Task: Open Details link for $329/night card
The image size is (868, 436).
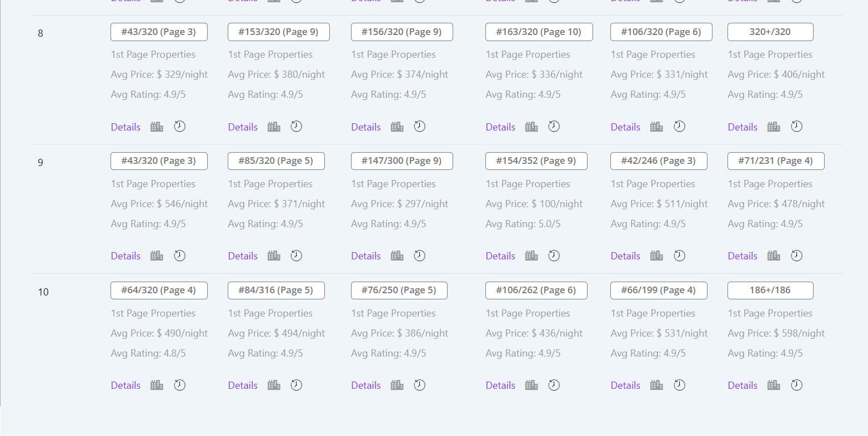Action: point(126,127)
